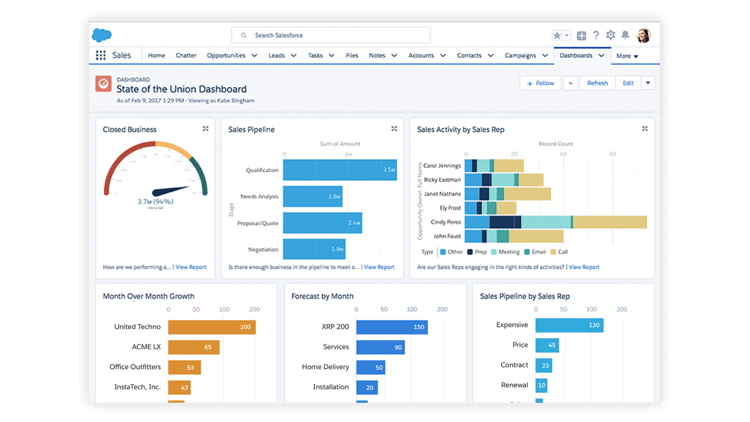Expand the Notes tab chevron
The width and height of the screenshot is (750, 422).
tap(394, 56)
